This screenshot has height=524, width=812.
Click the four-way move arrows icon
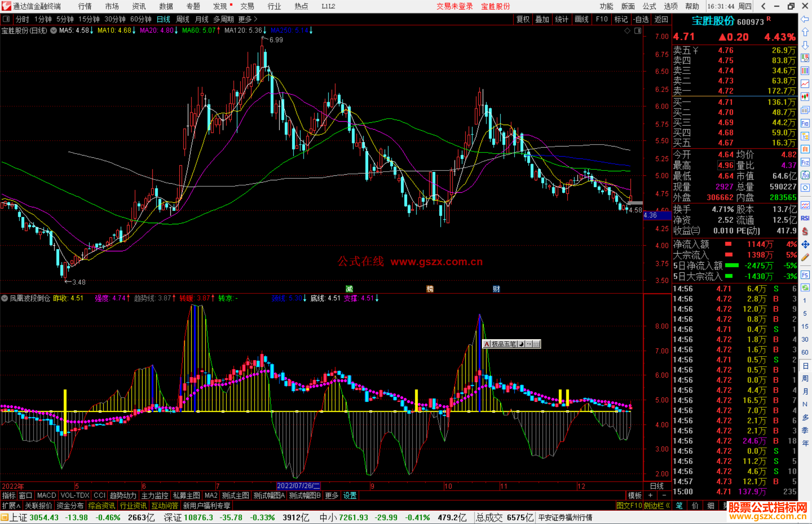805,245
